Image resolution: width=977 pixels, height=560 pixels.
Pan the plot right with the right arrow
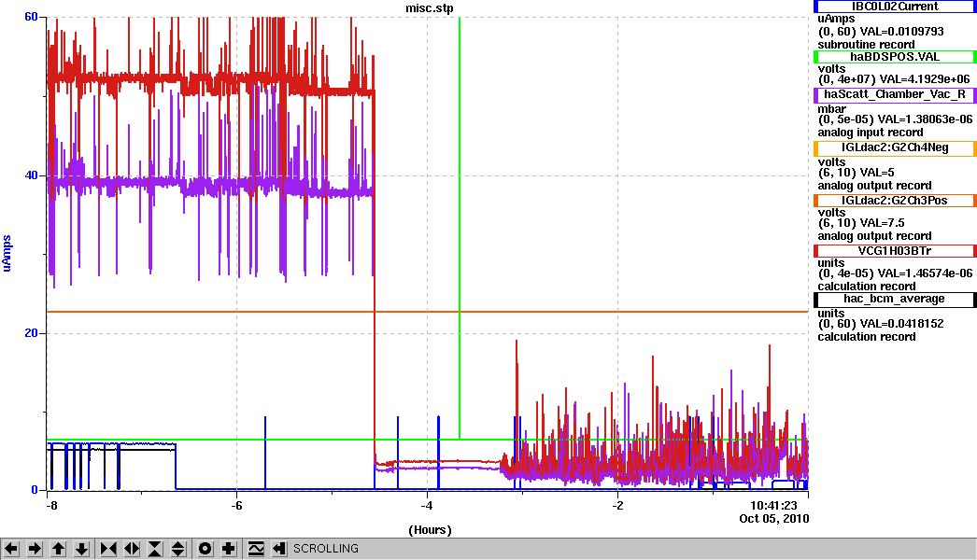35,549
